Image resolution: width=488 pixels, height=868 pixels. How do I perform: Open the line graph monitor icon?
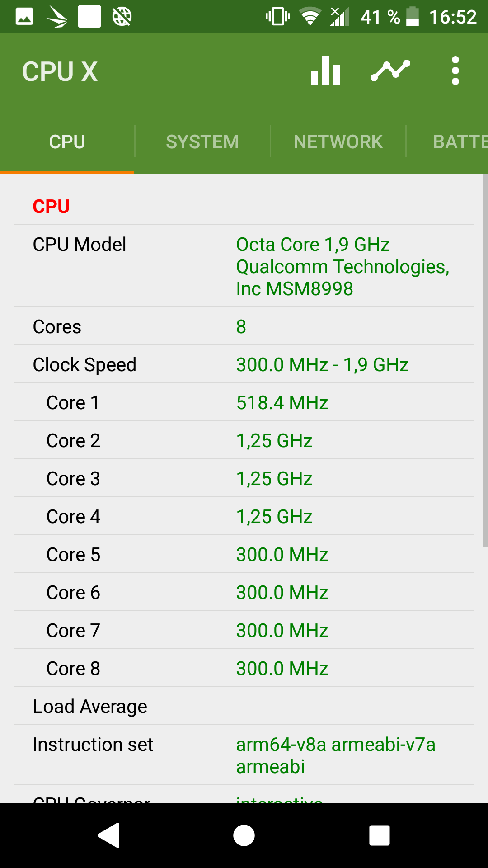(x=390, y=71)
